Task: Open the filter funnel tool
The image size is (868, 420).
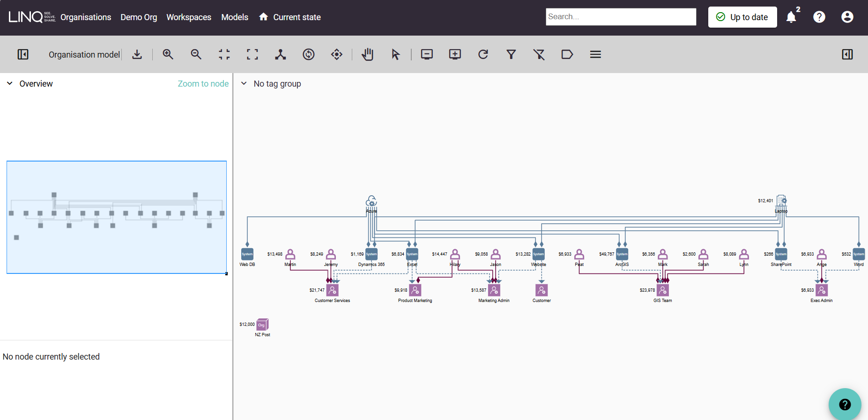Action: pyautogui.click(x=511, y=54)
